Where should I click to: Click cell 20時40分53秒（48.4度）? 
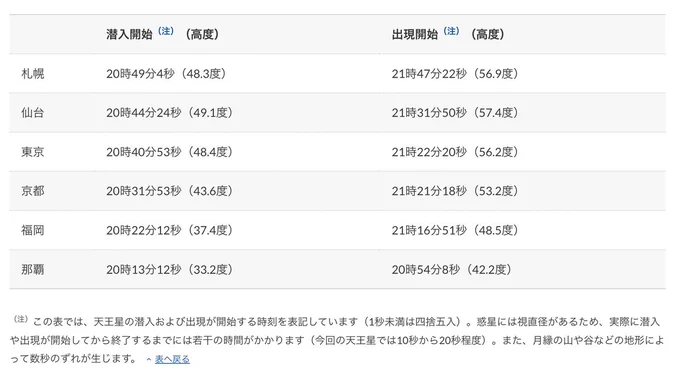pos(170,152)
